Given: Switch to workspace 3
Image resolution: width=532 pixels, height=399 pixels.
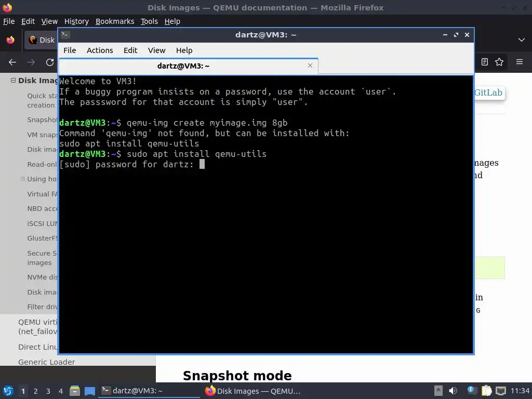Looking at the screenshot, I should (x=48, y=391).
